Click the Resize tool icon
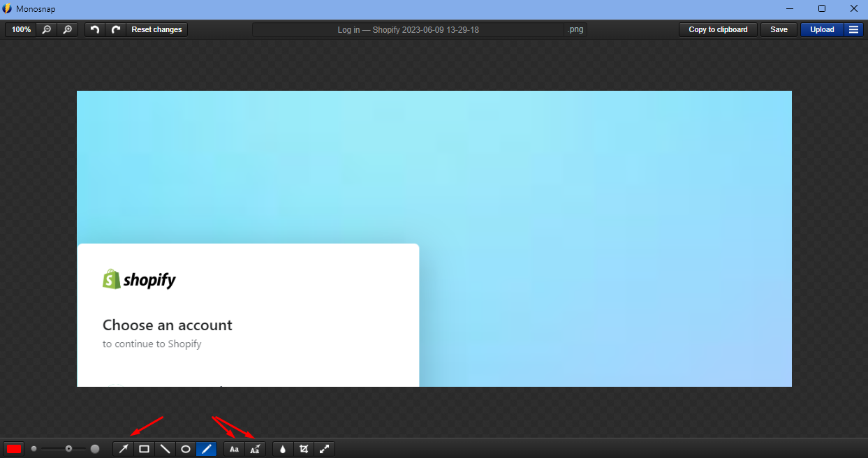Screen dimensions: 868x458 pos(325,449)
